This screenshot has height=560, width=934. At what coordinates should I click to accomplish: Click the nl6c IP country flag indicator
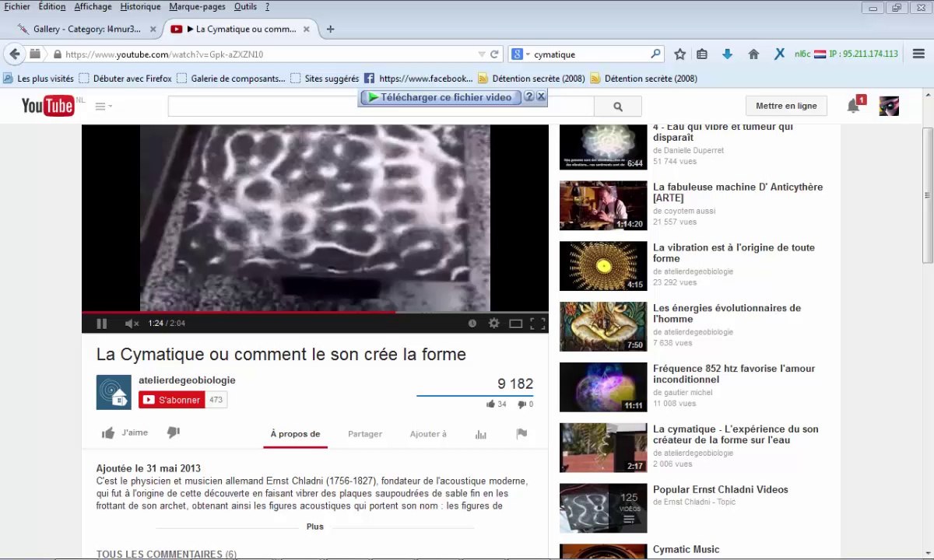click(820, 54)
